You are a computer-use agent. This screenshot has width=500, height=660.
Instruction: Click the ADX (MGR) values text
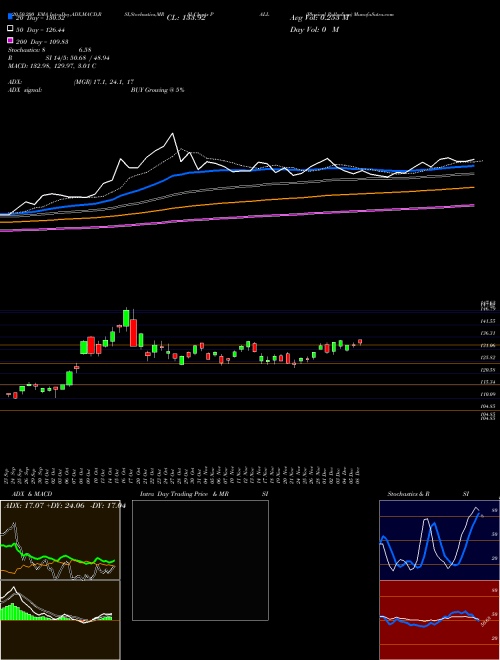point(104,82)
